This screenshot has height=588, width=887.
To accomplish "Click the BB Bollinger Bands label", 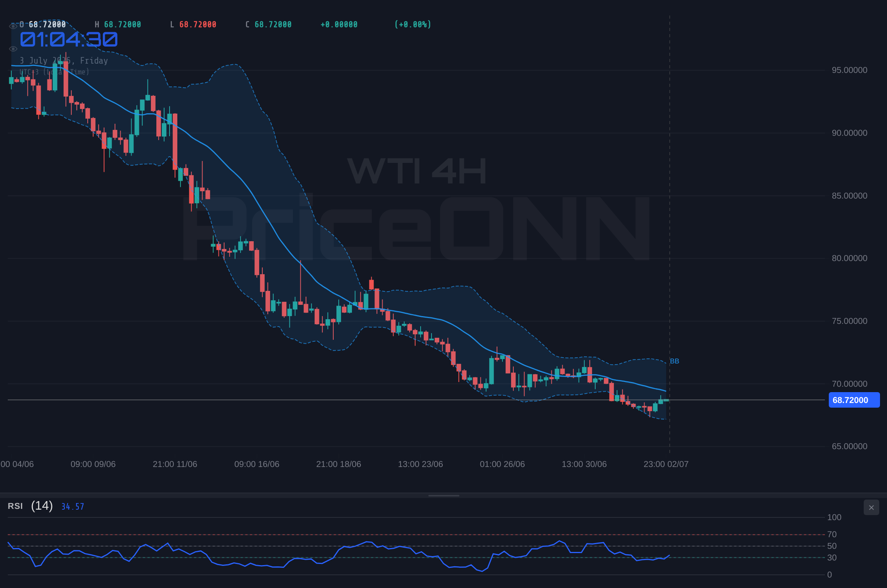I will pyautogui.click(x=674, y=361).
